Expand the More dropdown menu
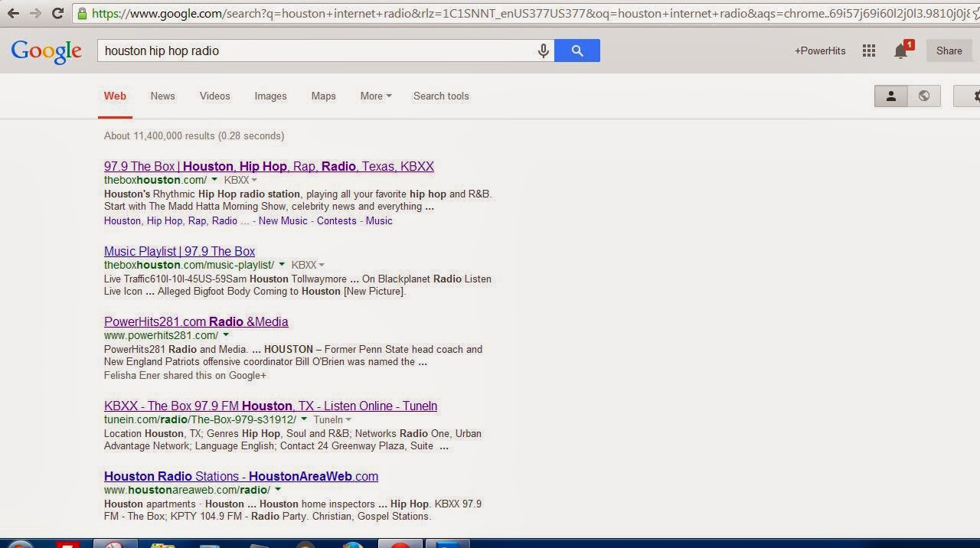The width and height of the screenshot is (980, 548). 375,96
